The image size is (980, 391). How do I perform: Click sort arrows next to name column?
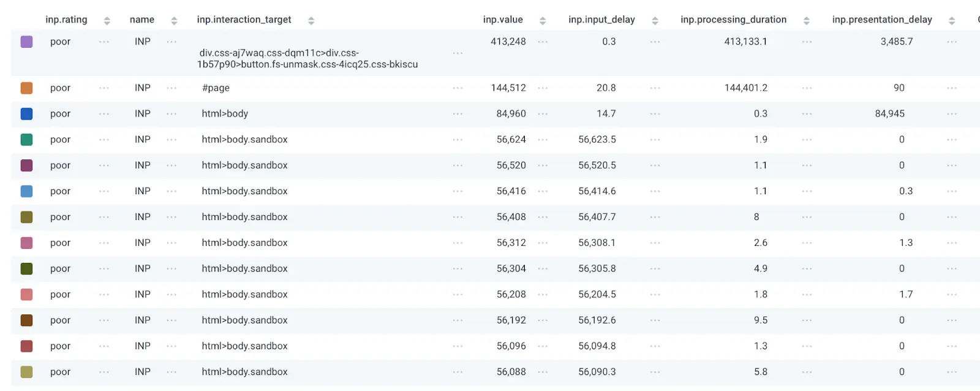(x=174, y=21)
